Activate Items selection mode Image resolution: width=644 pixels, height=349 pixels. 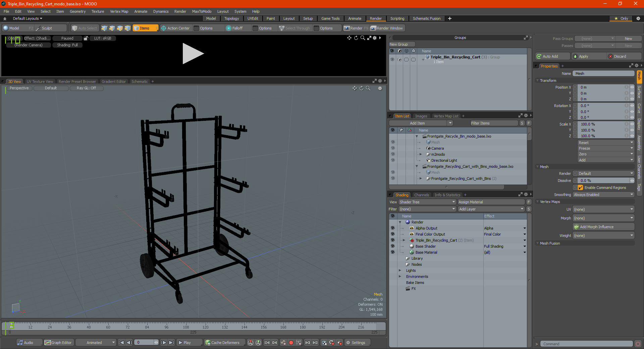point(145,28)
